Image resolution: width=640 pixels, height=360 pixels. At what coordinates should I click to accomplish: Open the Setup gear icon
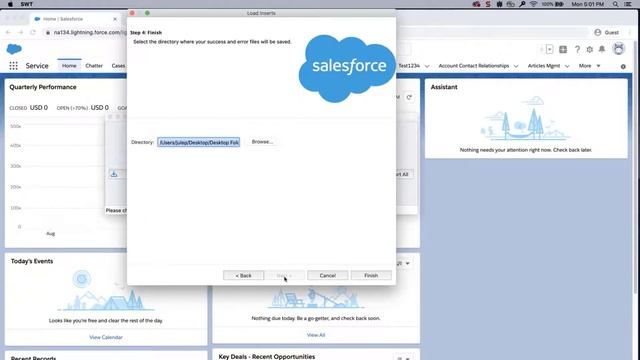(589, 49)
